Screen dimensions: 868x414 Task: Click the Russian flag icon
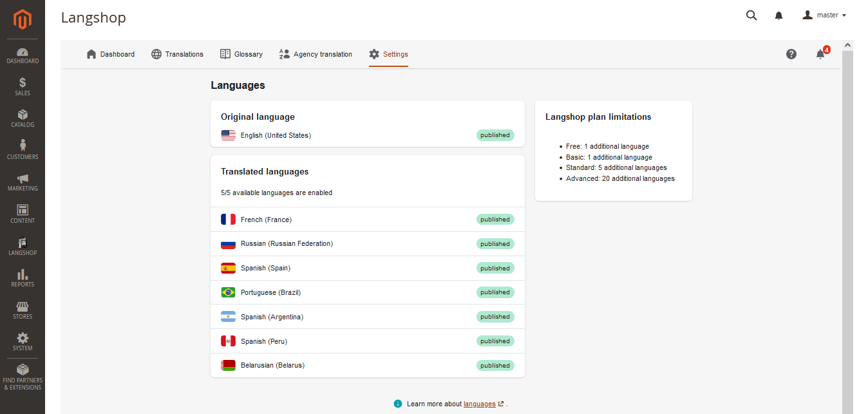[228, 244]
